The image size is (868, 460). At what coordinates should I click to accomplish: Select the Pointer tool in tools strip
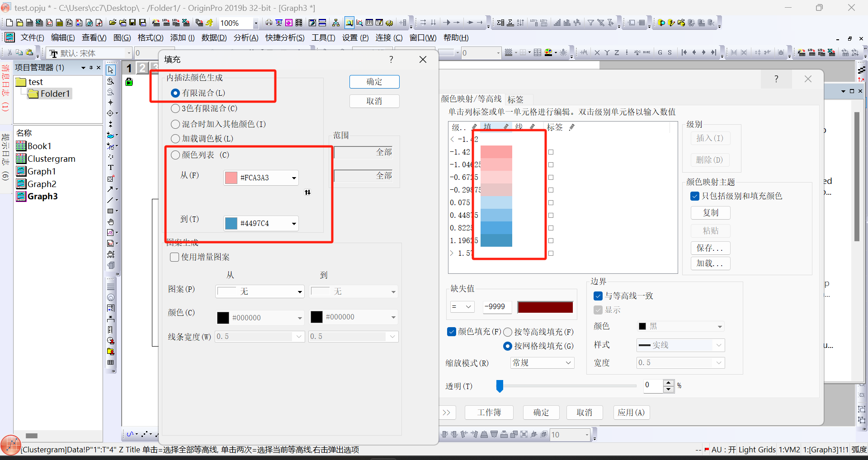point(111,70)
